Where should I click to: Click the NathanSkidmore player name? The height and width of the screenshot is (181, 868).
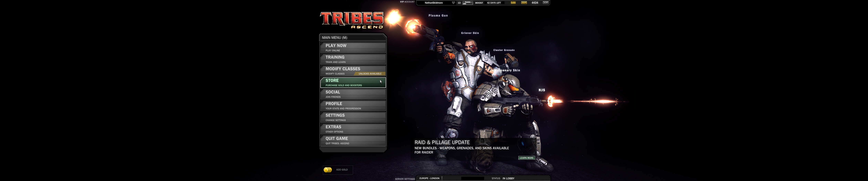point(434,3)
